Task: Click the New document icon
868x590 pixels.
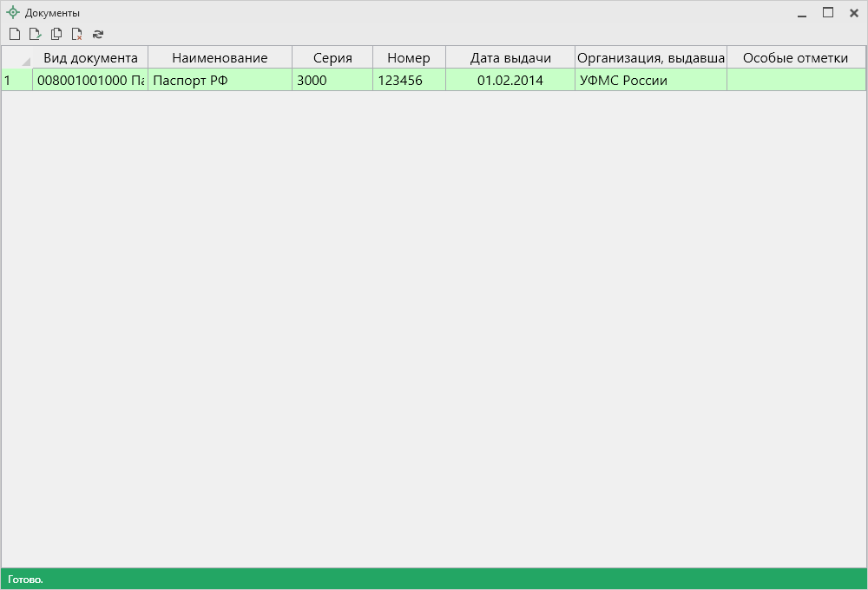Action: pos(14,35)
